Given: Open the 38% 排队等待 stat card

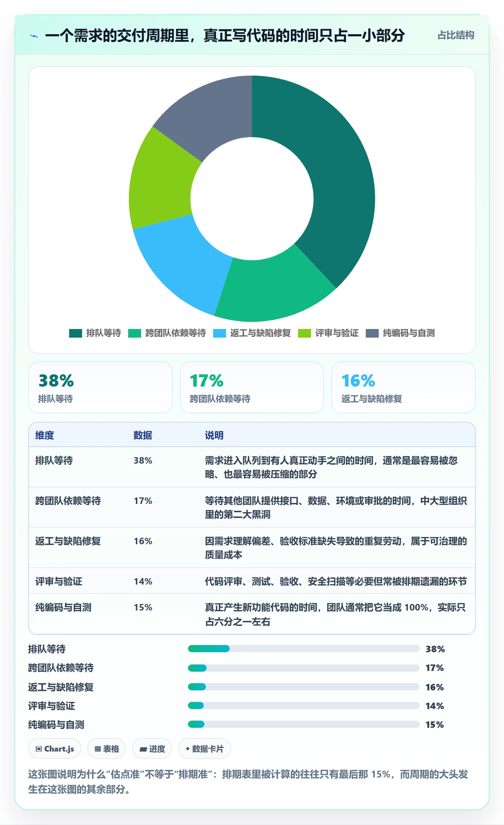Looking at the screenshot, I should point(100,387).
